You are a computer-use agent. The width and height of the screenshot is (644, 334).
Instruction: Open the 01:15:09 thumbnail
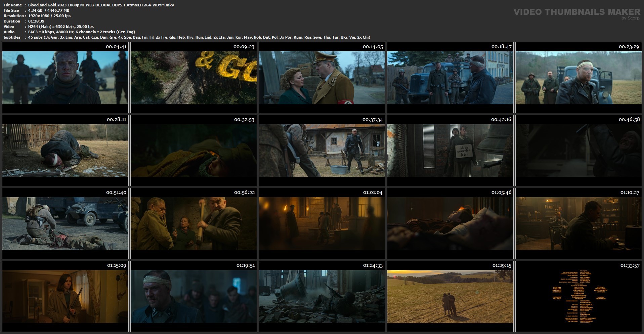(65, 296)
